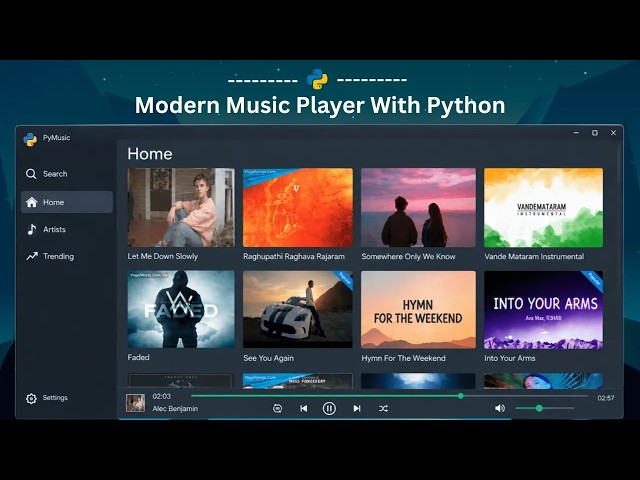Image resolution: width=640 pixels, height=480 pixels.
Task: Click the 'Alec Benjamin' artist name
Action: [x=175, y=409]
